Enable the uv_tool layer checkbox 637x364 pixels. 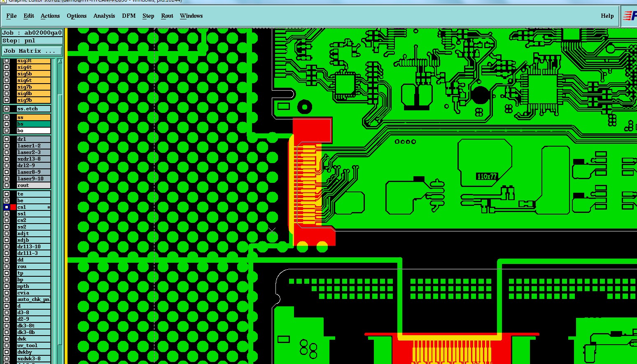[x=7, y=345]
